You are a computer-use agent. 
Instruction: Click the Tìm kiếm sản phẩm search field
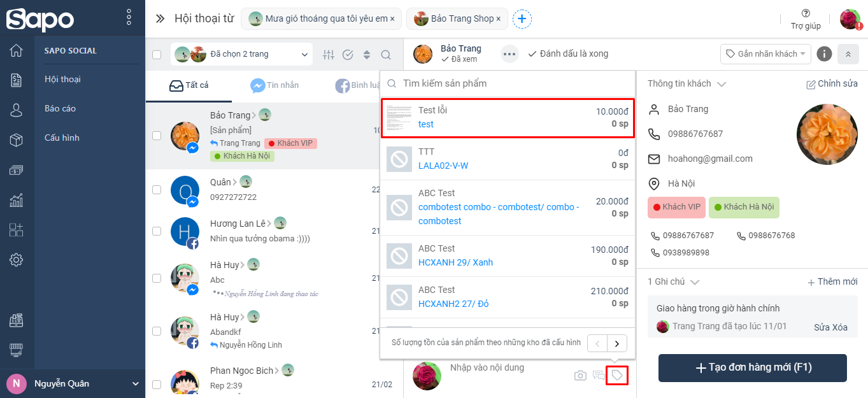coord(508,83)
